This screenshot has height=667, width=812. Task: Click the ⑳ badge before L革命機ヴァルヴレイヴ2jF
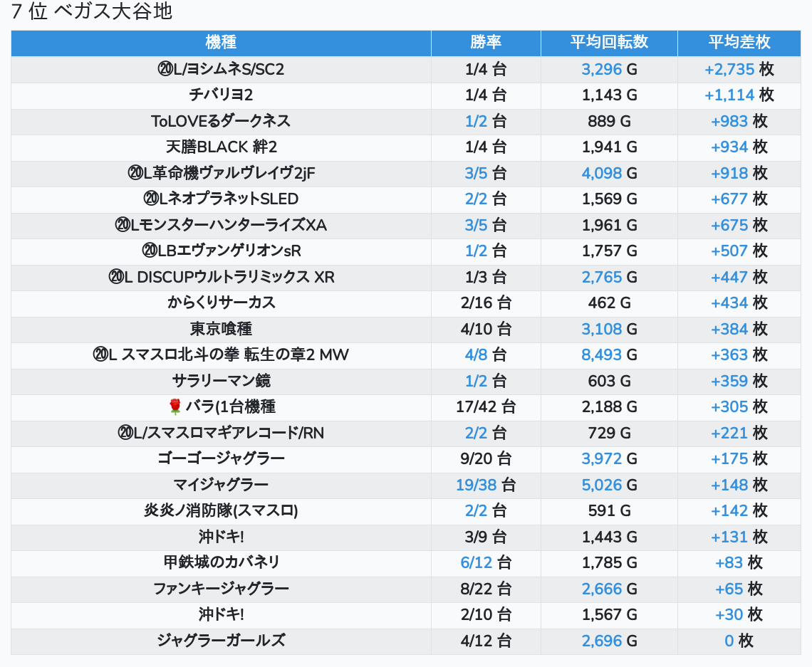(135, 173)
